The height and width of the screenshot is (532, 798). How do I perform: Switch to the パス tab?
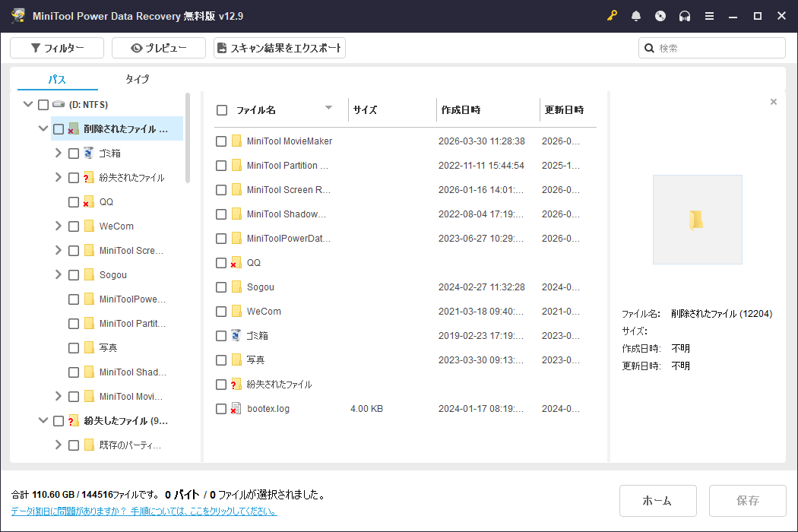tap(57, 79)
